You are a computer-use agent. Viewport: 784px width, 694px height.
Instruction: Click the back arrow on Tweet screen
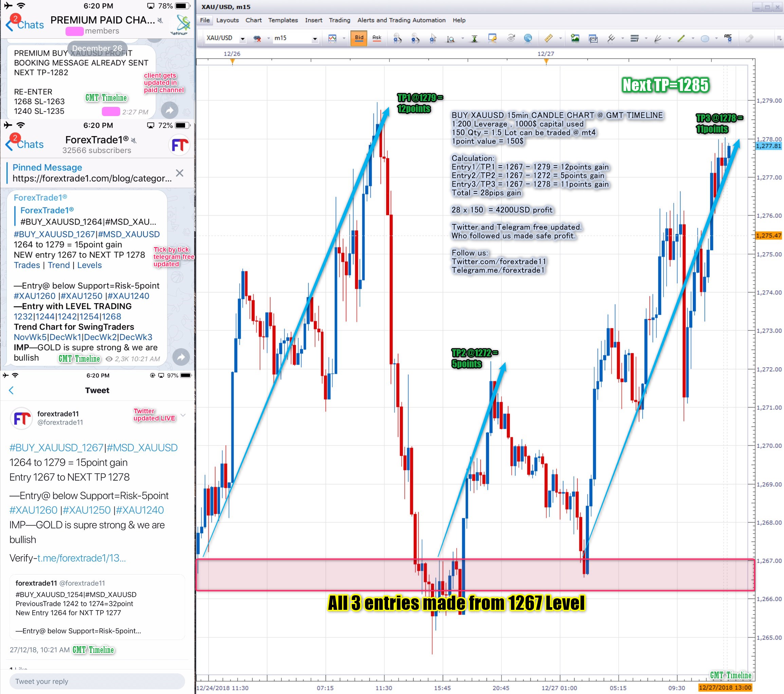click(x=11, y=390)
